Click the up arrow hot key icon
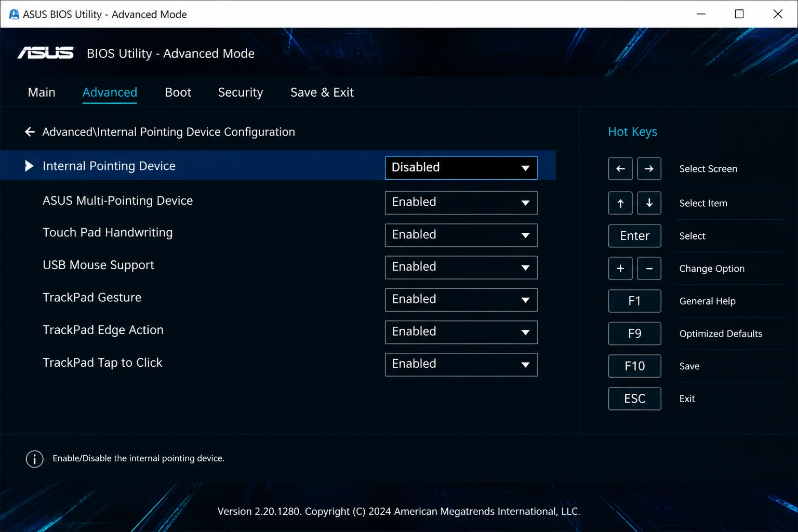 coord(620,203)
